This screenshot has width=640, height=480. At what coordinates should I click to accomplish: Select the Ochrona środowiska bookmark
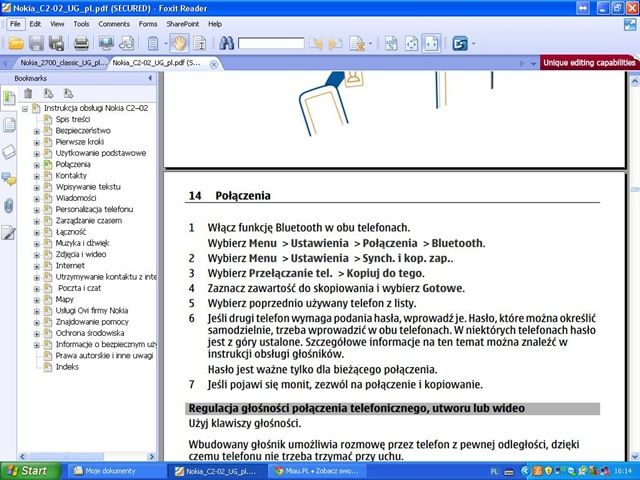coord(90,333)
